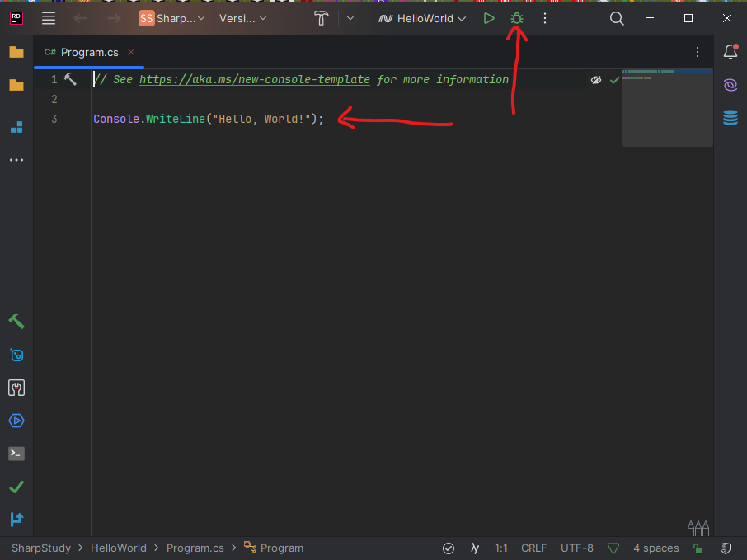Screen dimensions: 747x560
Task: Run HelloWorld with the green play button
Action: [489, 19]
